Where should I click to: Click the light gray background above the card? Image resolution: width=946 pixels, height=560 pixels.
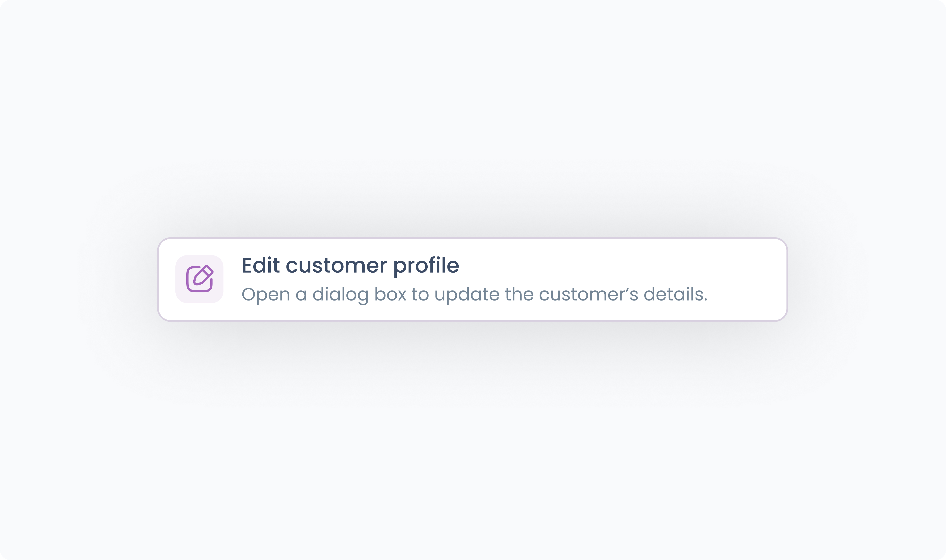click(x=472, y=113)
